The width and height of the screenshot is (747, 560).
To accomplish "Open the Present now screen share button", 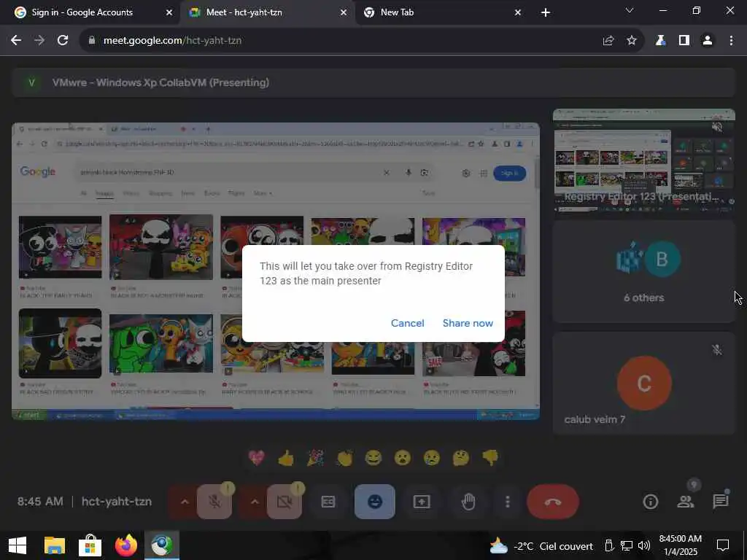I will coord(422,502).
